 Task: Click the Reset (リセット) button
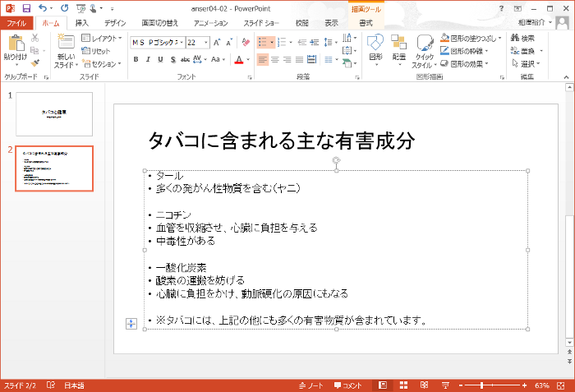96,51
